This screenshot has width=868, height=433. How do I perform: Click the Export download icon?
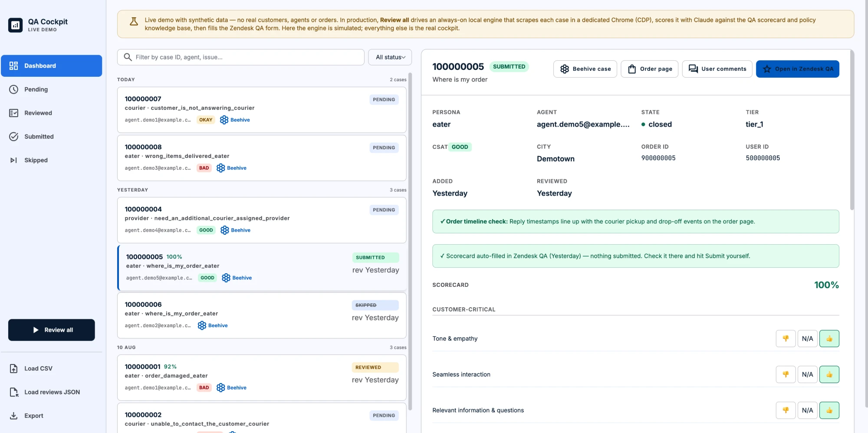tap(14, 416)
